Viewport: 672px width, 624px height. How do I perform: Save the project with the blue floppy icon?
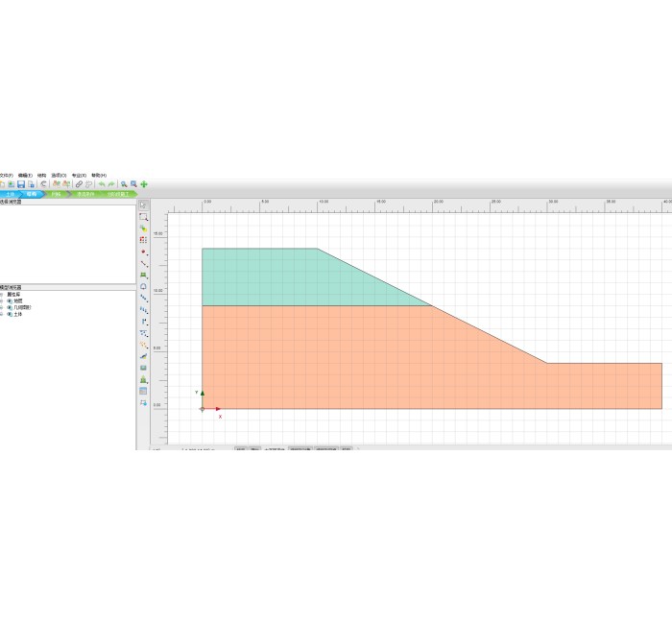click(21, 184)
